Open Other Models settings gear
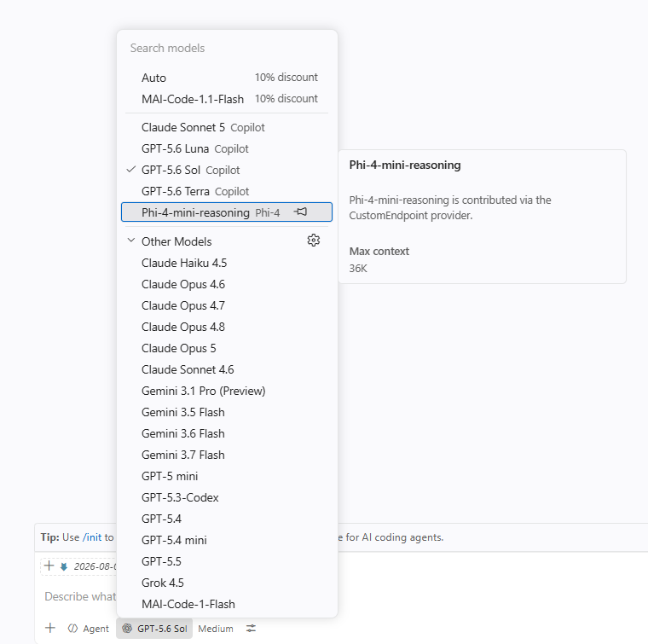This screenshot has height=644, width=648. [313, 241]
